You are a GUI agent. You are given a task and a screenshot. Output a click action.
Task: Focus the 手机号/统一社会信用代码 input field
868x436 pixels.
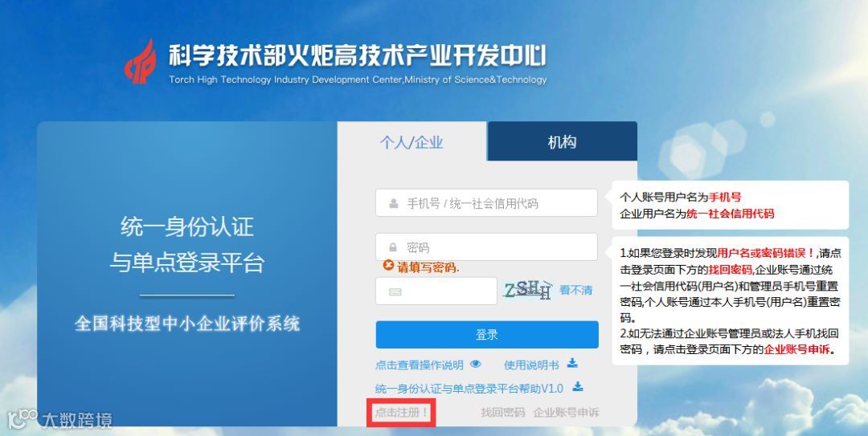tap(486, 203)
